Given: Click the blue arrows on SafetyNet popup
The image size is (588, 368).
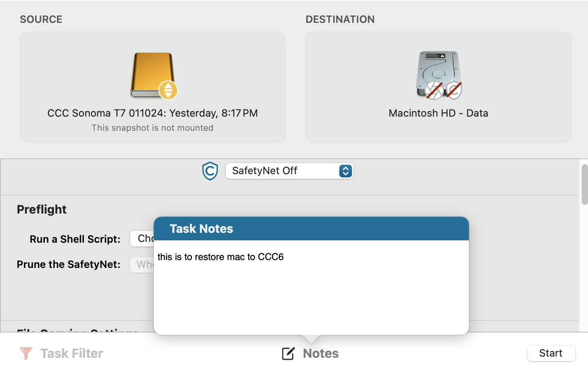Looking at the screenshot, I should click(345, 171).
